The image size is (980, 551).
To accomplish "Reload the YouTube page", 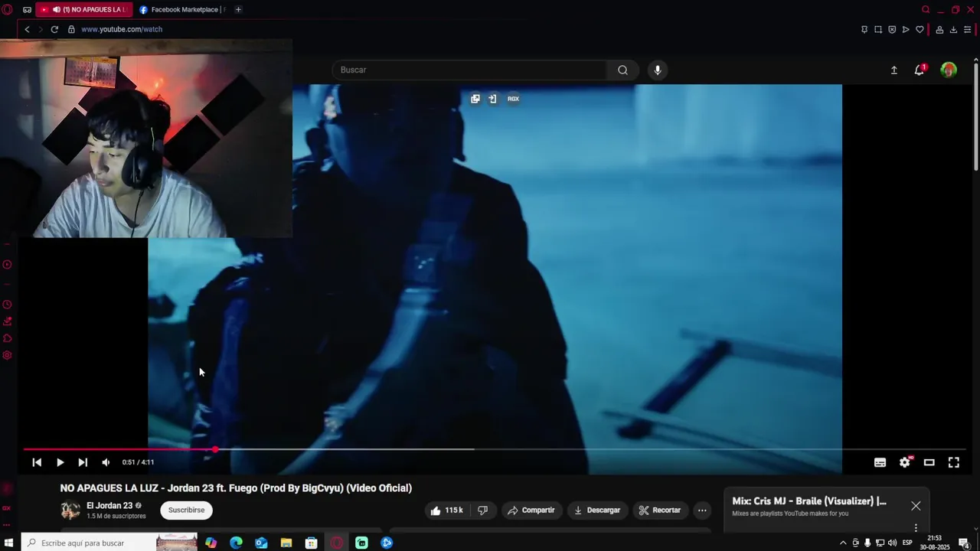I will click(x=54, y=29).
